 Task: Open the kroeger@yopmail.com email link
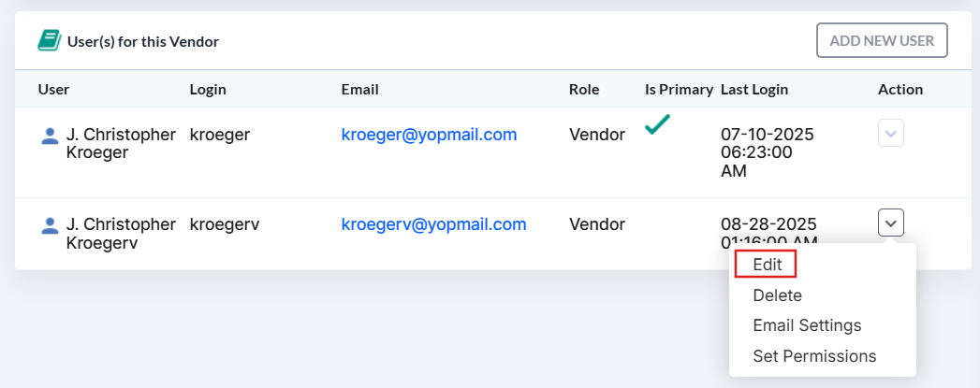[x=430, y=134]
